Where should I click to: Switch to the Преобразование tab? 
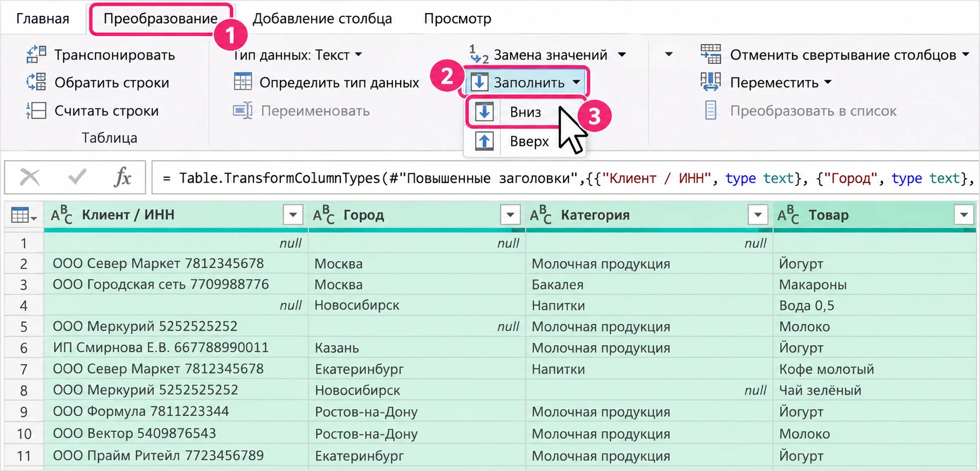click(160, 18)
